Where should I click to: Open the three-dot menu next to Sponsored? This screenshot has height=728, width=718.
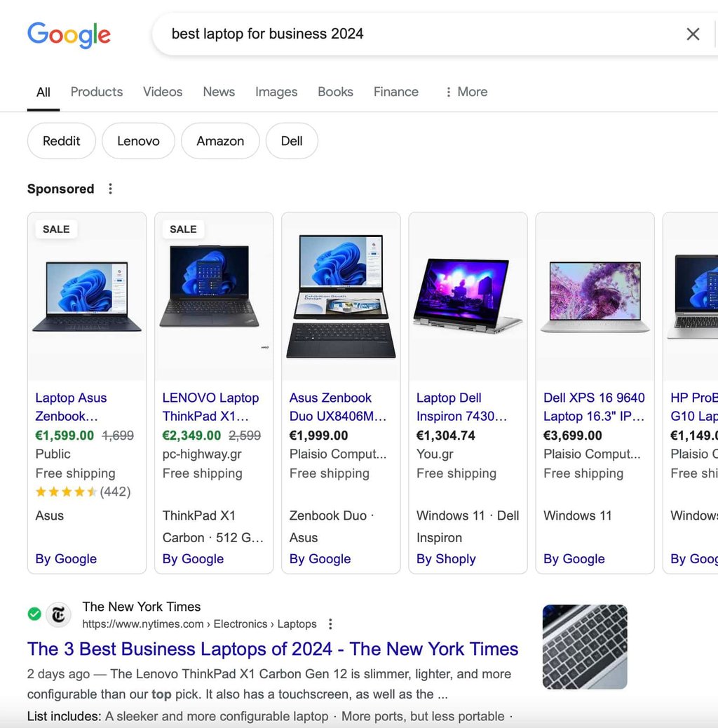point(110,189)
